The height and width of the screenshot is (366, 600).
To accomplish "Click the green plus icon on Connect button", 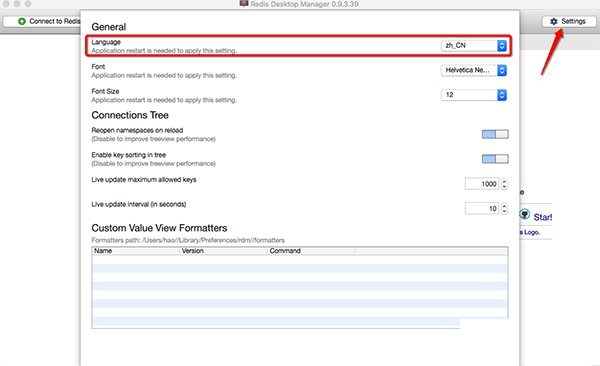I will [x=22, y=21].
